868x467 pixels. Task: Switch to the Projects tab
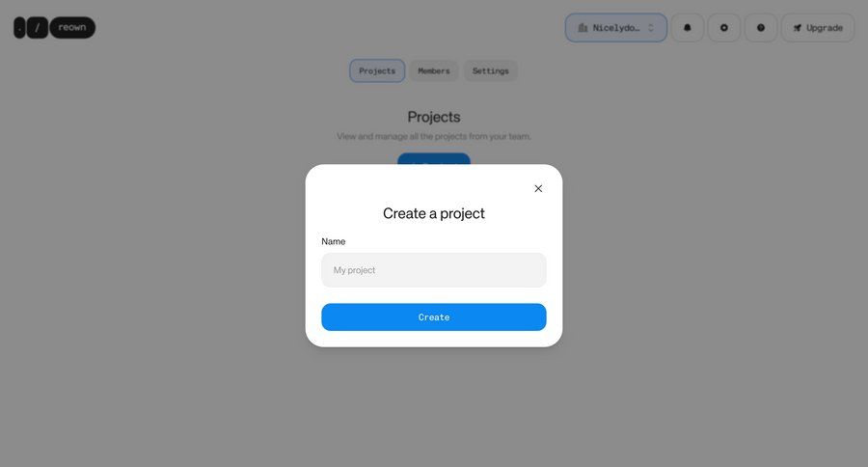tap(377, 70)
